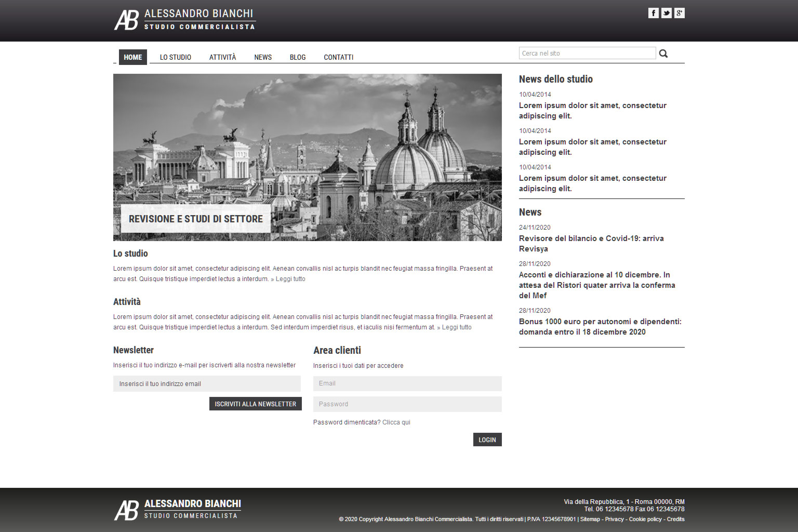This screenshot has width=798, height=532.
Task: Focus the Cerca nel sito search field
Action: point(587,53)
